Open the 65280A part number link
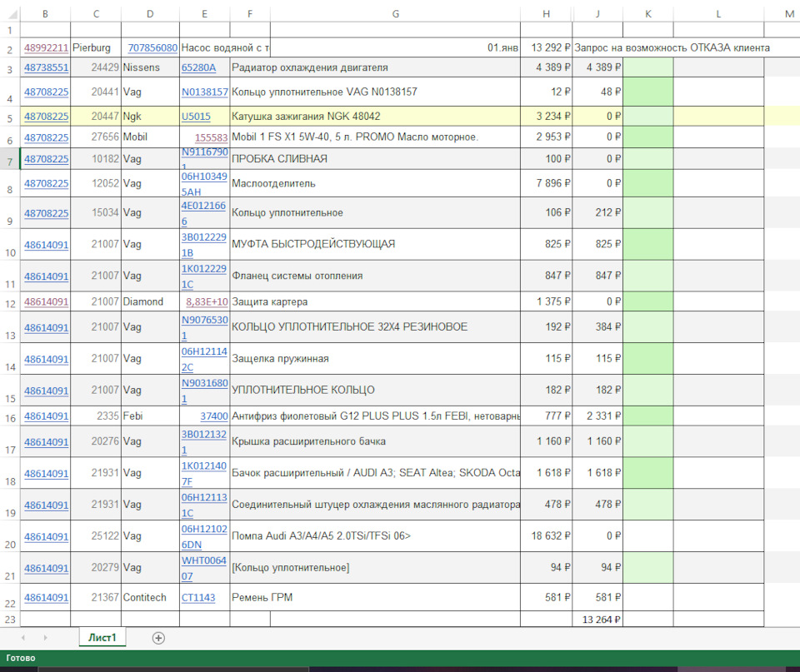 click(198, 67)
